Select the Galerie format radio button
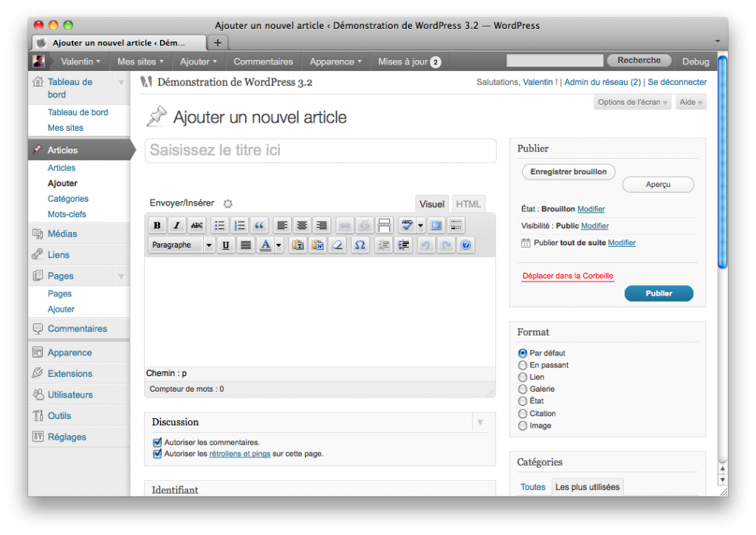The image size is (756, 535). coord(523,389)
